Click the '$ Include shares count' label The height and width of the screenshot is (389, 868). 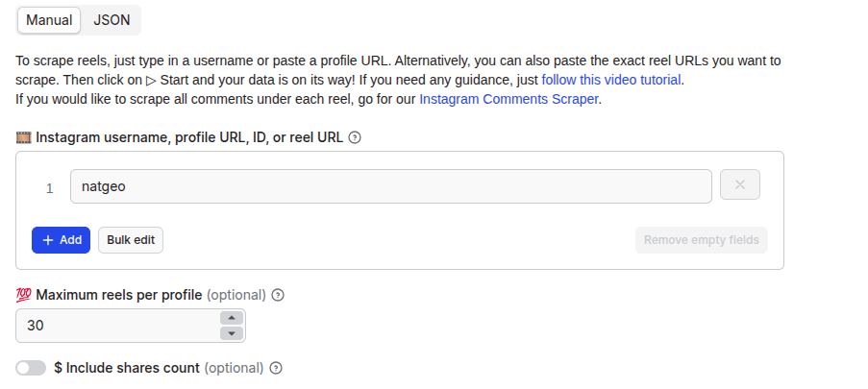click(x=127, y=368)
